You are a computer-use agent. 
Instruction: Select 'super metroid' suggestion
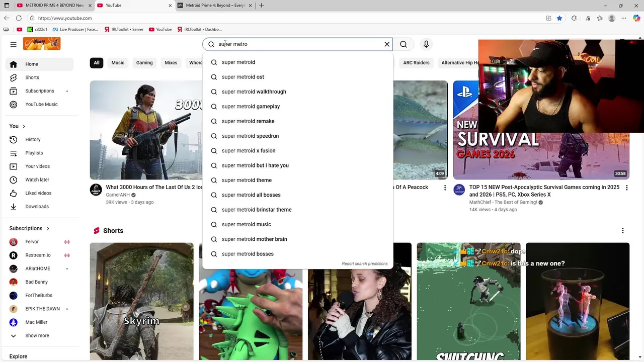tap(298, 62)
